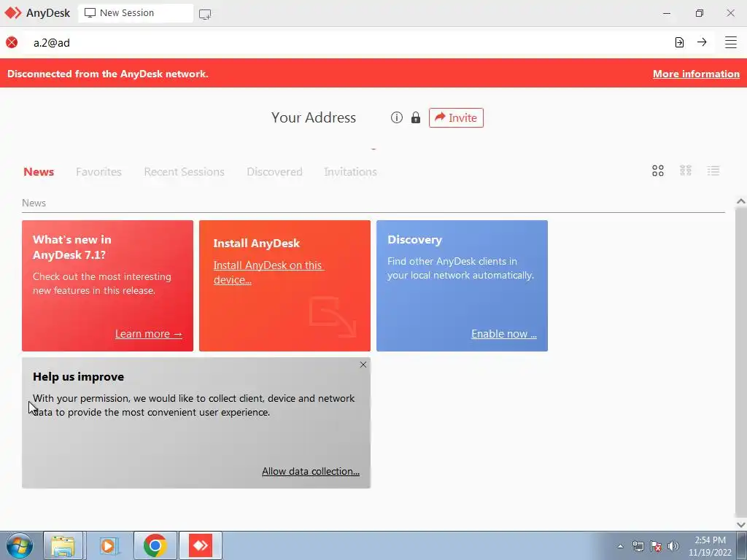Click the Action Center flag icon

656,547
